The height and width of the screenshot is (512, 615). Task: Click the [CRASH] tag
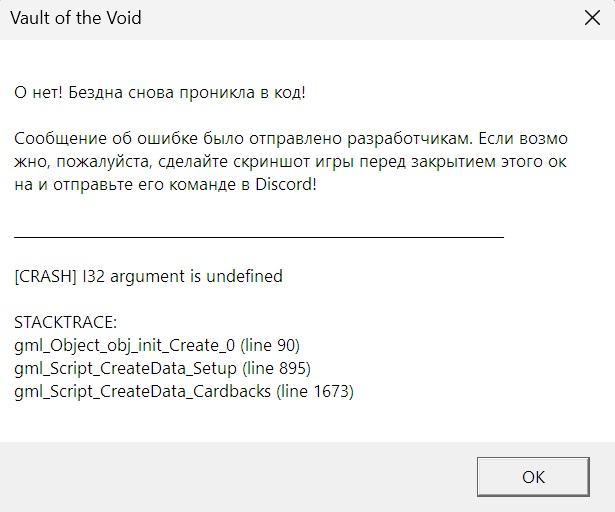click(45, 275)
